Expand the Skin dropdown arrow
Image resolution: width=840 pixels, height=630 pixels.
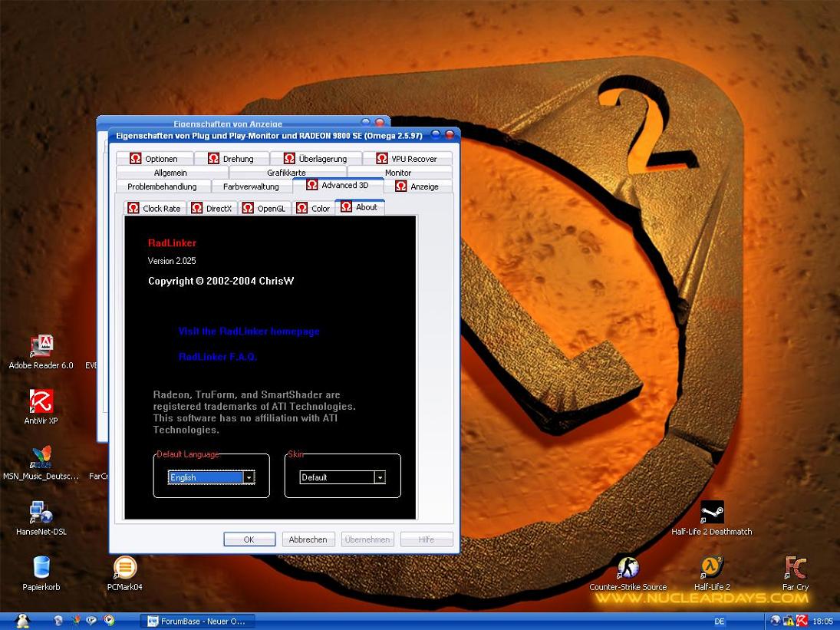point(380,477)
